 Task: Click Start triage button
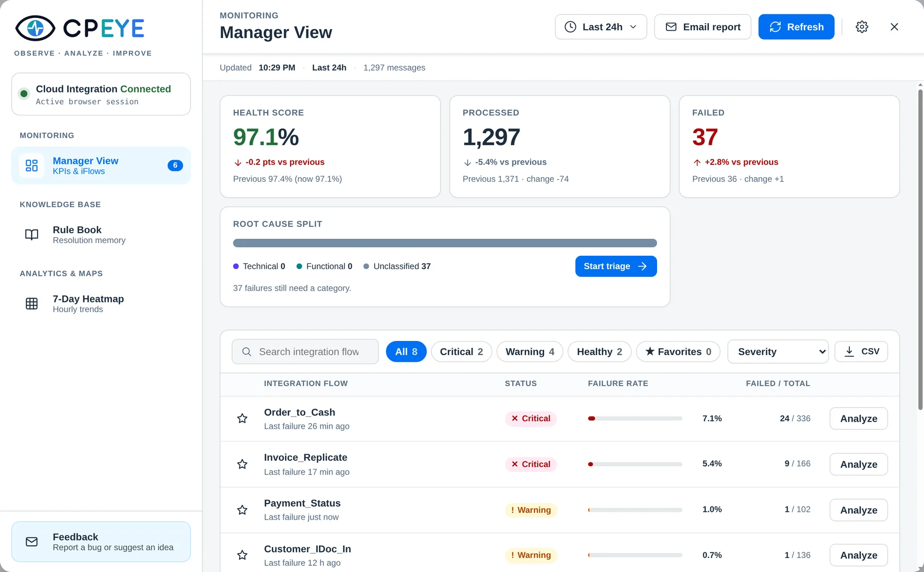[616, 266]
